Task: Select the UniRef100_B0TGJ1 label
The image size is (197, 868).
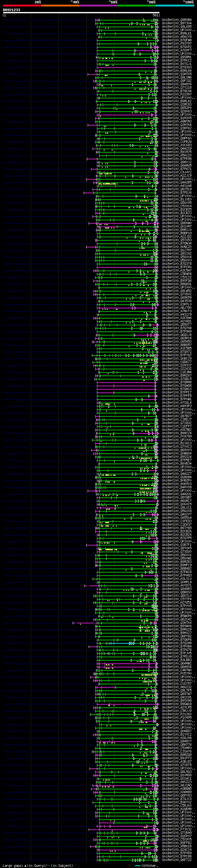Action: tap(176, 64)
